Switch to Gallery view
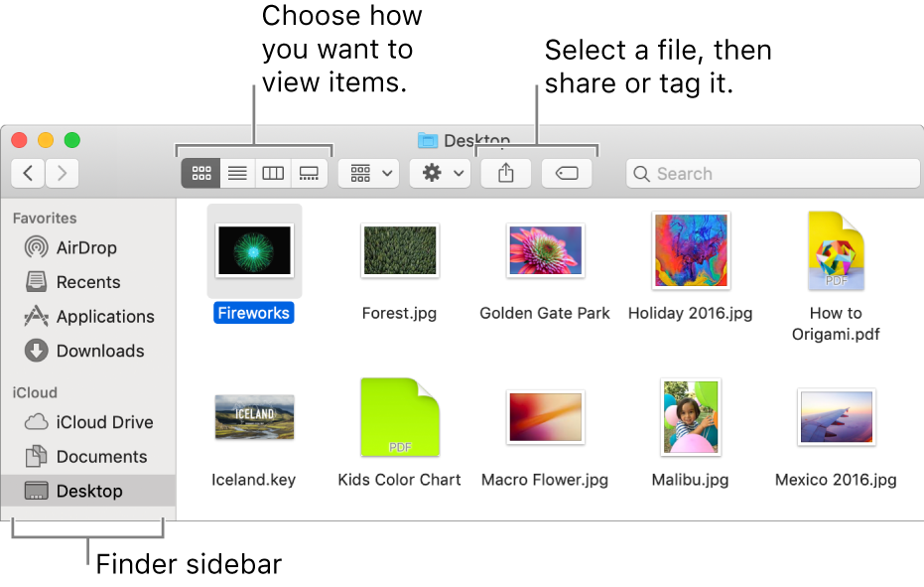This screenshot has width=924, height=587. coord(309,173)
